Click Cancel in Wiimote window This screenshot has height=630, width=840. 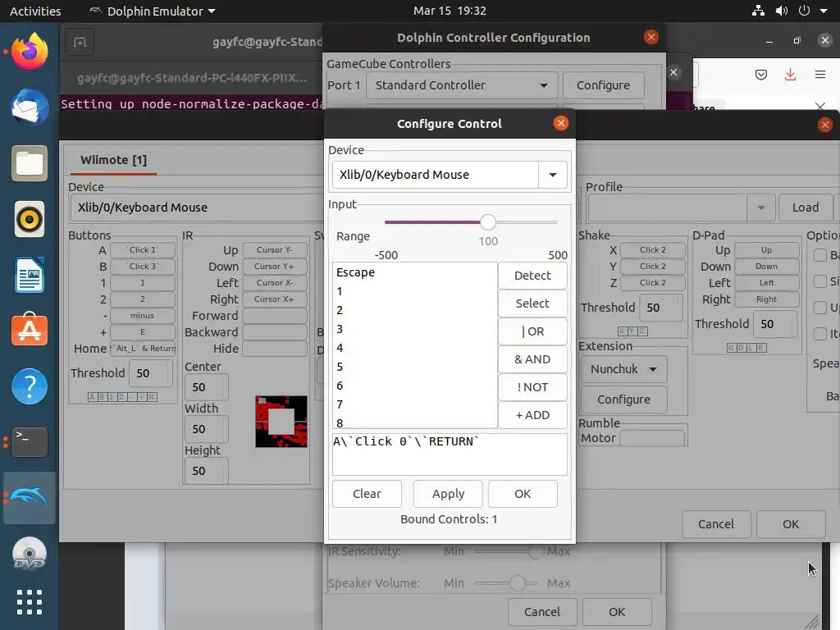(715, 524)
